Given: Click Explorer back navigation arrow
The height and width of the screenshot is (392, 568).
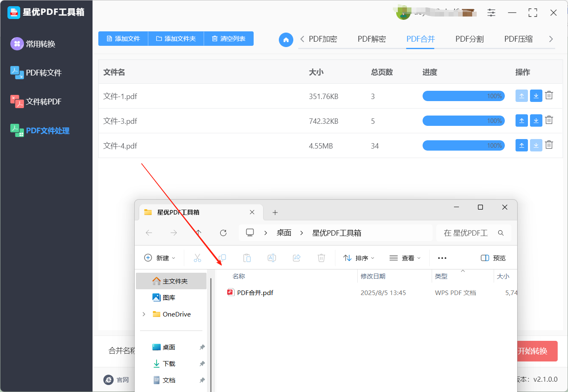Looking at the screenshot, I should [x=149, y=233].
